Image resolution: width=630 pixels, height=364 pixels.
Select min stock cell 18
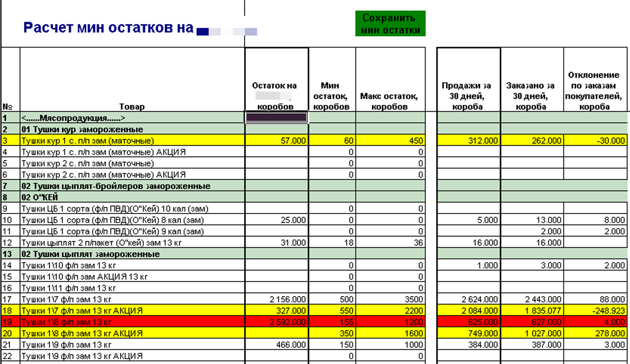tap(332, 242)
